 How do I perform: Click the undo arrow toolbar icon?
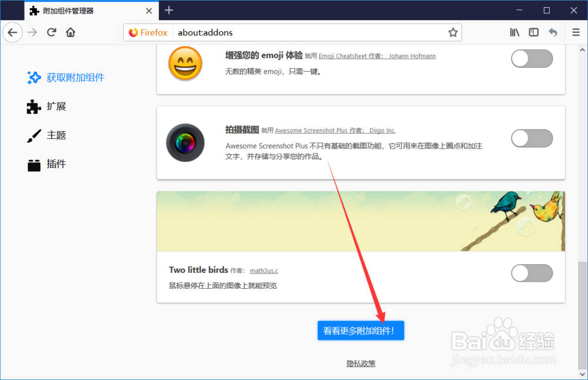pos(553,32)
